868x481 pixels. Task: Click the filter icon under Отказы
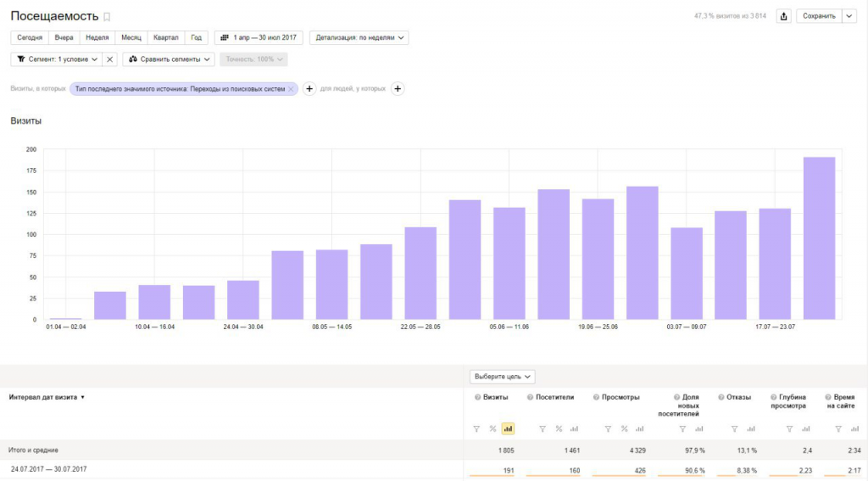tap(735, 429)
